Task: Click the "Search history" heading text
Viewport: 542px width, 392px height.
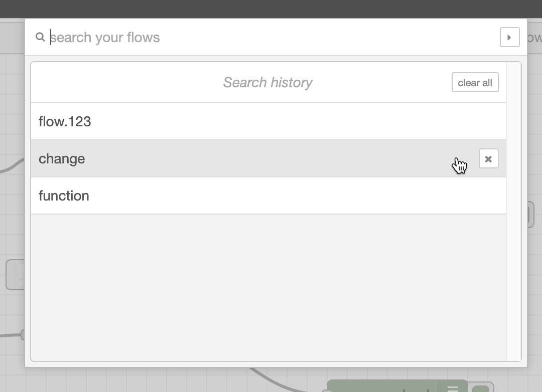Action: pos(267,83)
